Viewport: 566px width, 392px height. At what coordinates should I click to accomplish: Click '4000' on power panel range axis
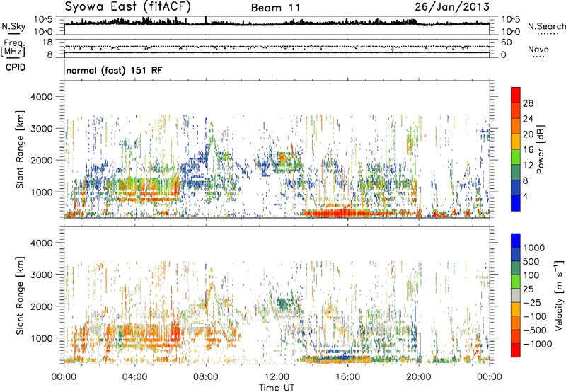[41, 97]
